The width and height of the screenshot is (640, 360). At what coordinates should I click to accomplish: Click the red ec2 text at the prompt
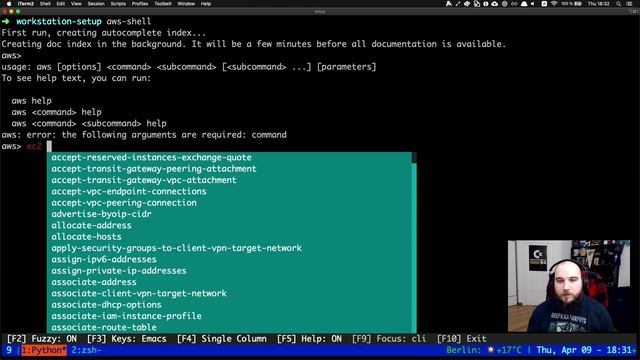34,146
